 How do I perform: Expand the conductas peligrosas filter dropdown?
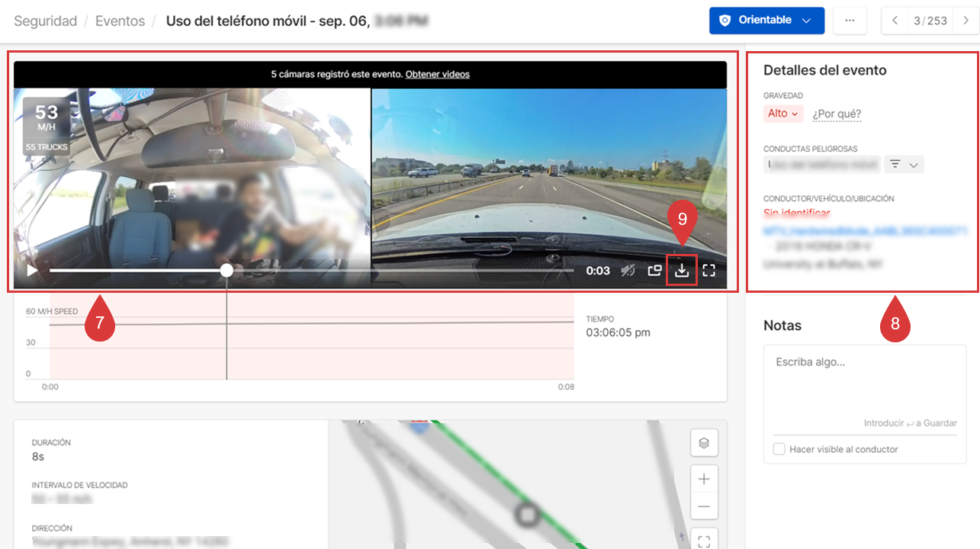pyautogui.click(x=904, y=164)
